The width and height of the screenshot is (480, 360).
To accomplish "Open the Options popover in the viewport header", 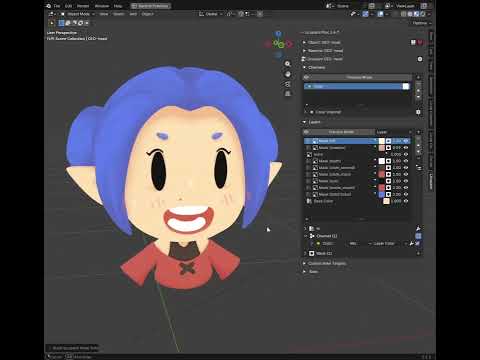I will tap(421, 23).
